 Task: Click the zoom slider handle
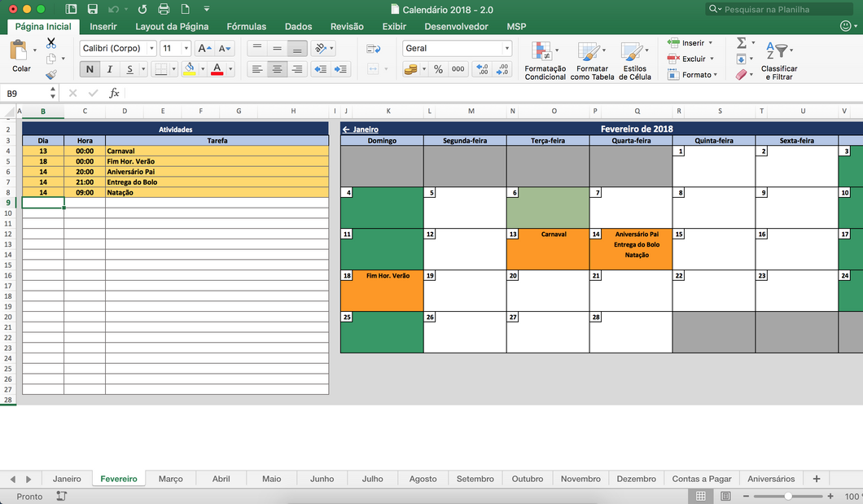tap(788, 496)
